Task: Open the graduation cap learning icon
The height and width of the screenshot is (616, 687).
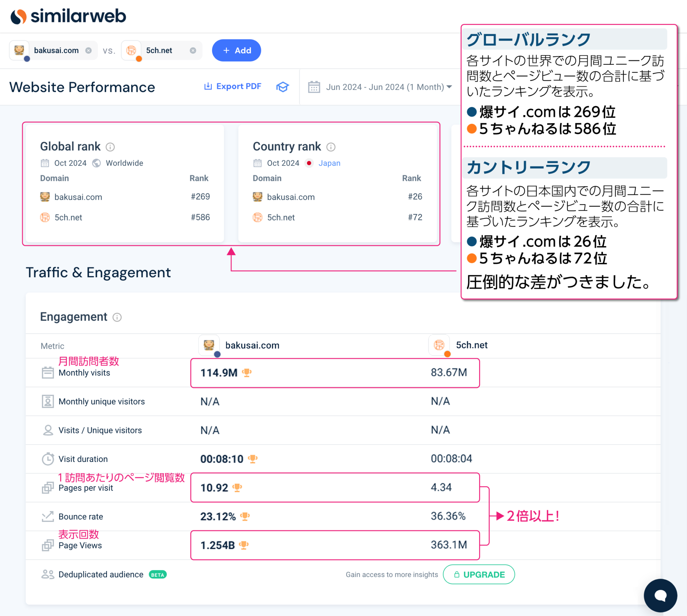Action: [282, 87]
